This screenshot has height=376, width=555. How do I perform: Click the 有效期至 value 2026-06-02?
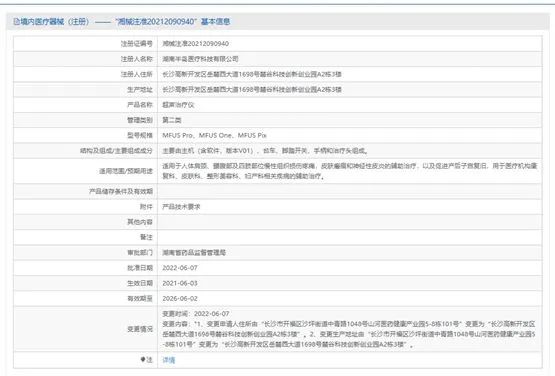click(x=180, y=298)
